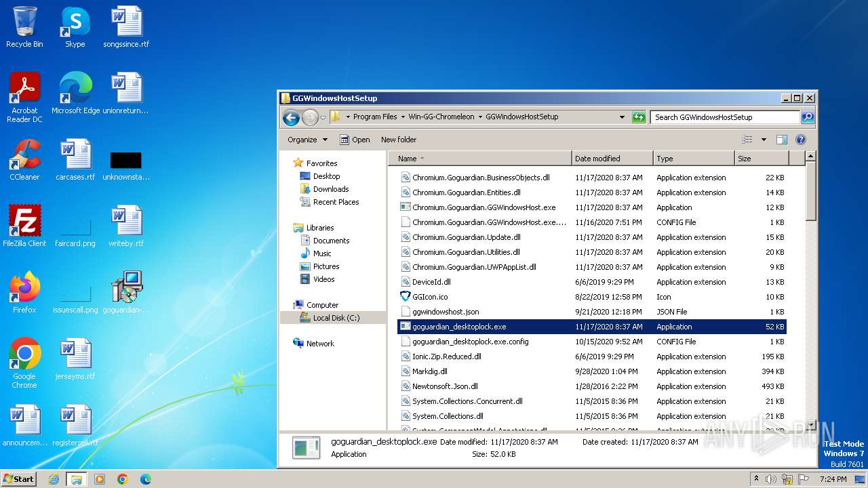Click the Open toolbar button

coord(355,140)
